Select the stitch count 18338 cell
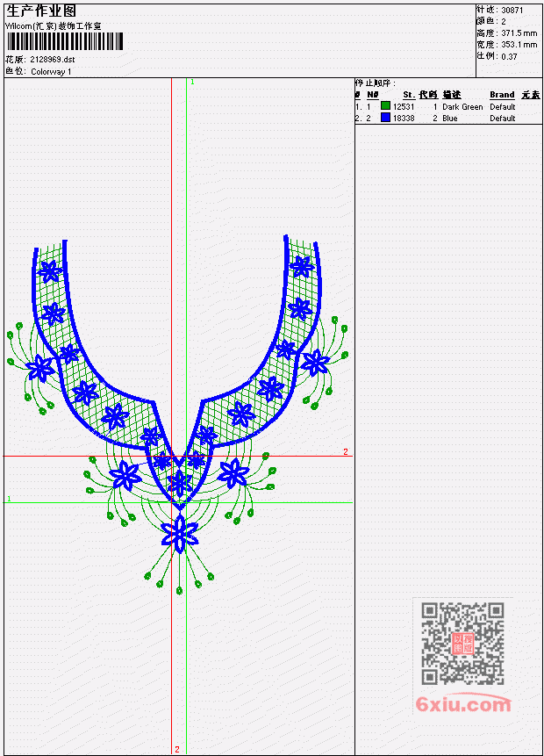The image size is (544, 756). click(404, 119)
